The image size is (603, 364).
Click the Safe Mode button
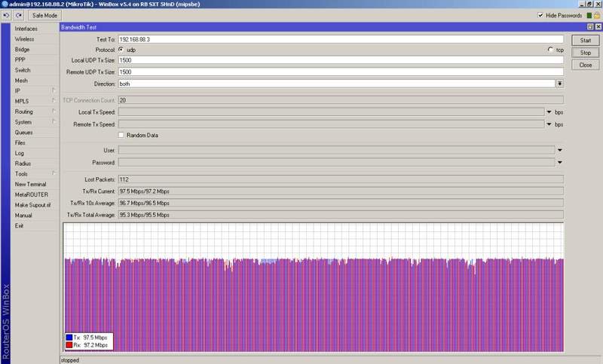44,15
